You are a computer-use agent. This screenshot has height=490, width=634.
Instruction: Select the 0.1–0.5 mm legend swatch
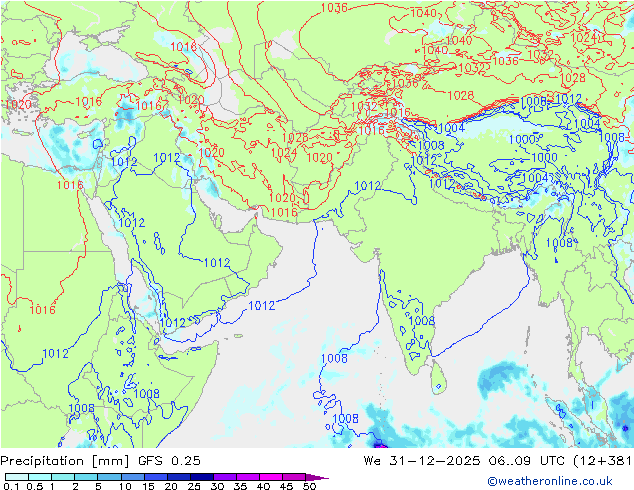(17, 477)
